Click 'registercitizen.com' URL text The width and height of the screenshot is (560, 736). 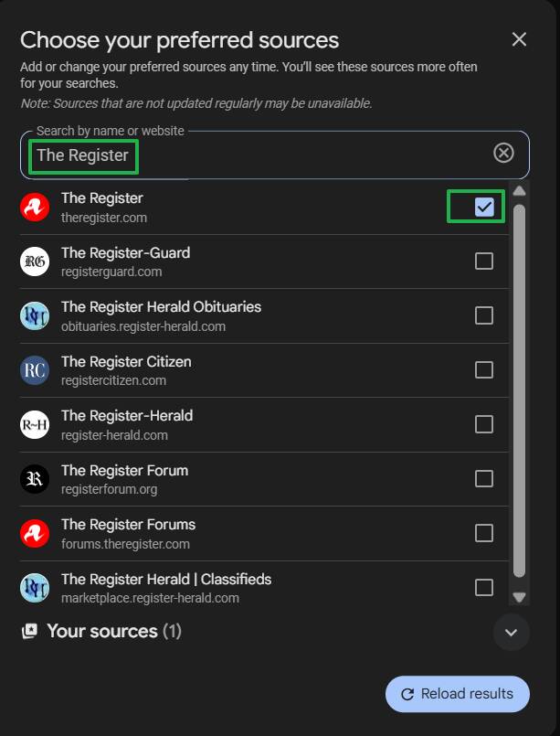(113, 380)
